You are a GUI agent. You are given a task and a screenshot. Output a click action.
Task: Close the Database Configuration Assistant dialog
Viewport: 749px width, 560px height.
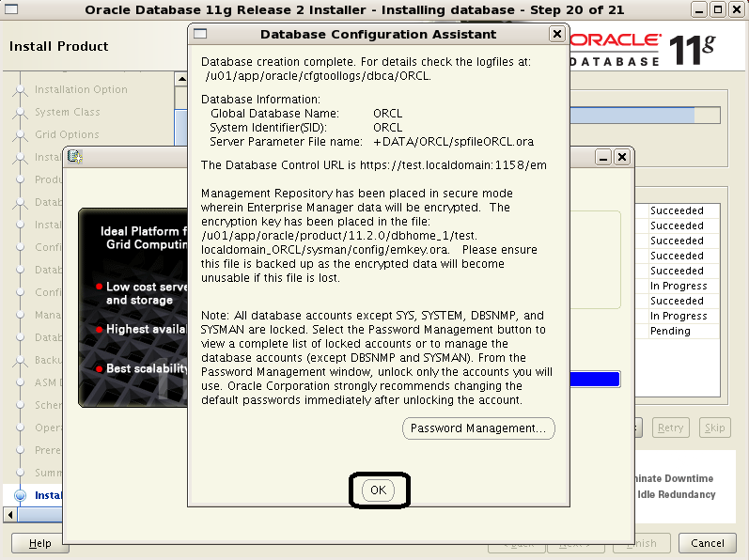(556, 34)
